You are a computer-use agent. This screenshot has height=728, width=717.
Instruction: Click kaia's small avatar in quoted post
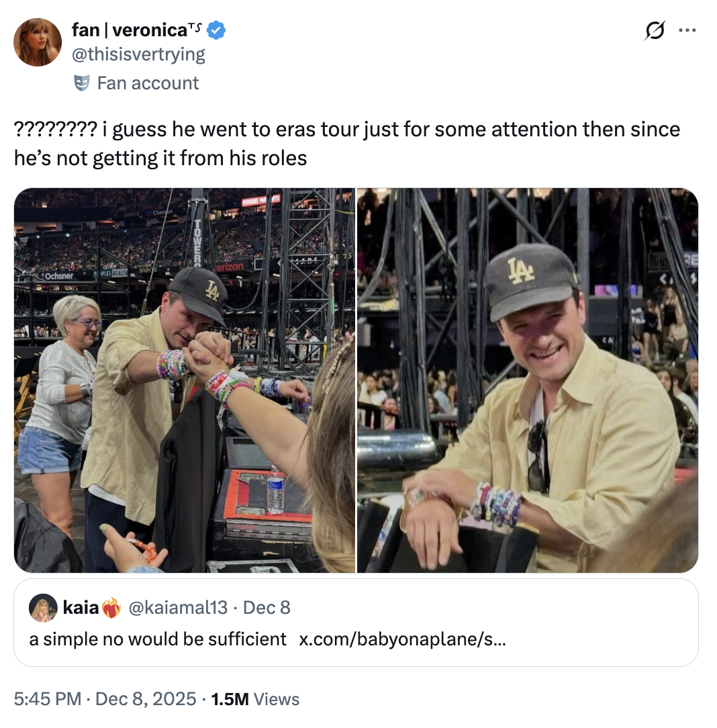point(42,608)
